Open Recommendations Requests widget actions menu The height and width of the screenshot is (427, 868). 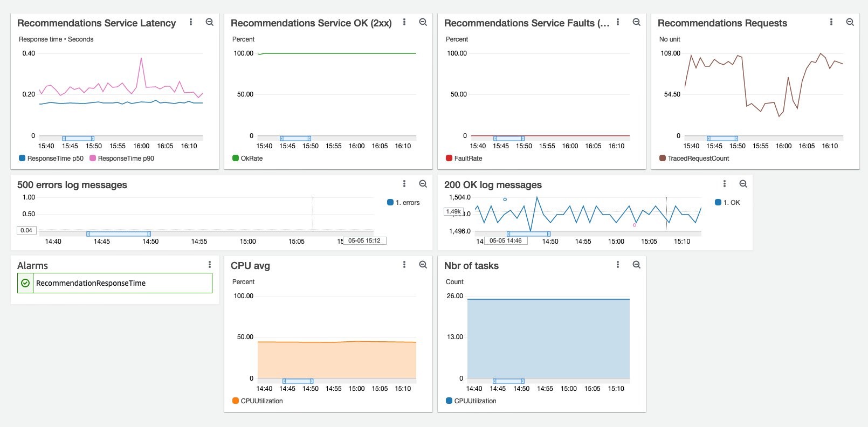click(x=831, y=22)
